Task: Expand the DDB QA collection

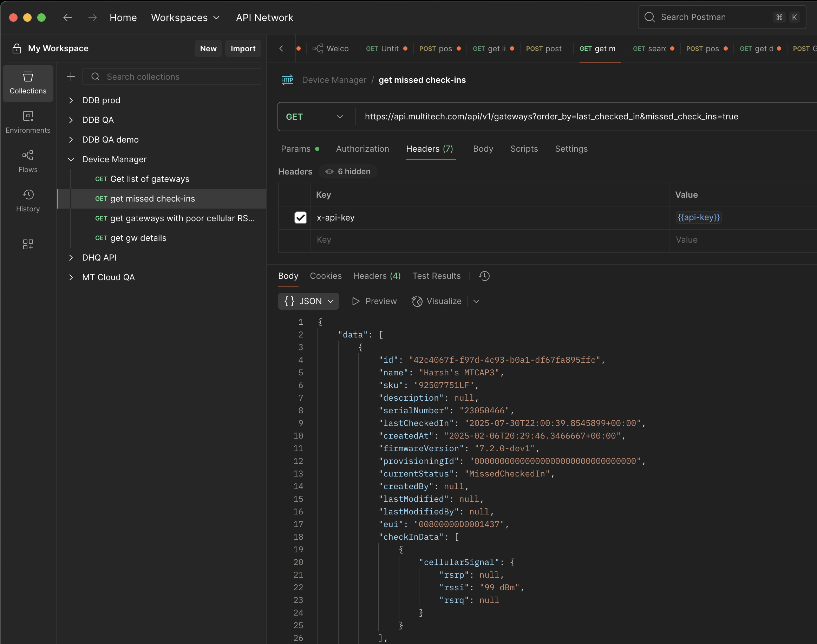Action: pyautogui.click(x=71, y=120)
